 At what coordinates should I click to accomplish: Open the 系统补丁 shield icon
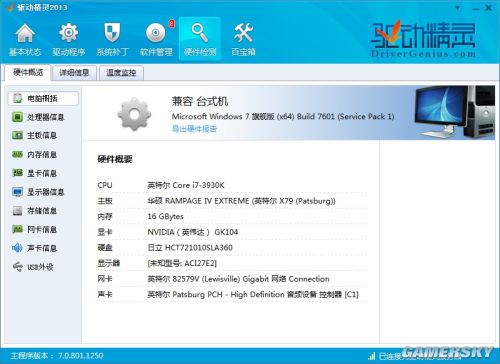(112, 40)
